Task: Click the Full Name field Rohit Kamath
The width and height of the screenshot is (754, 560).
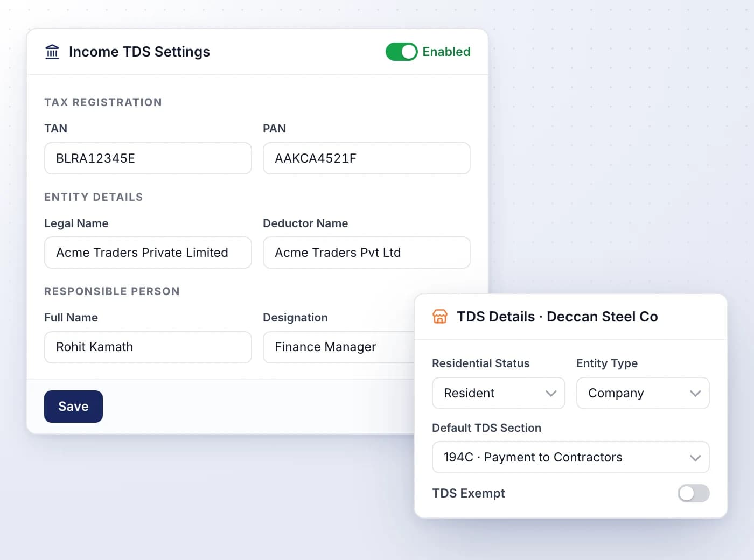Action: tap(148, 347)
